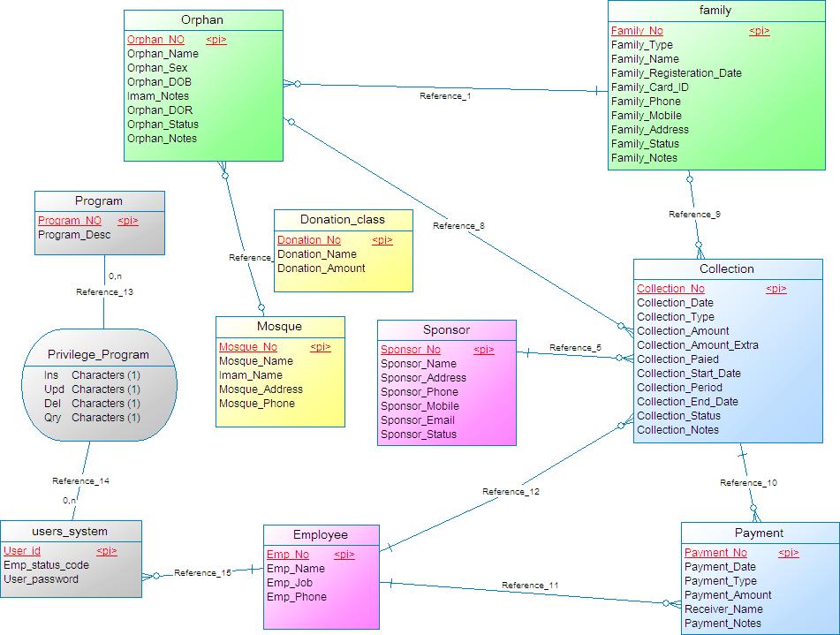The height and width of the screenshot is (635, 840).
Task: Select the Program entity header
Action: pyautogui.click(x=99, y=200)
